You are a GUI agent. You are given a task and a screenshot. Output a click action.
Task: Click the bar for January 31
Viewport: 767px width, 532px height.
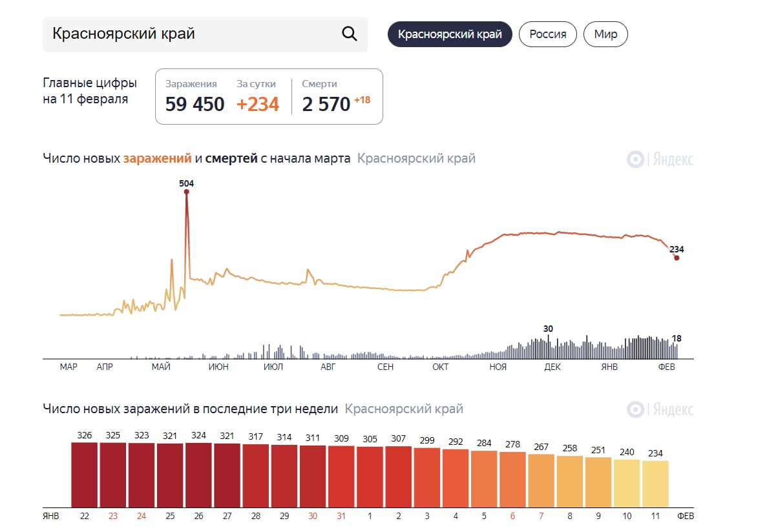pyautogui.click(x=341, y=476)
